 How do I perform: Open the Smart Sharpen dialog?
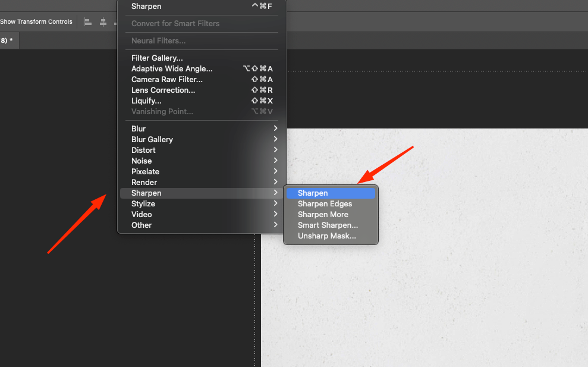[331, 225]
